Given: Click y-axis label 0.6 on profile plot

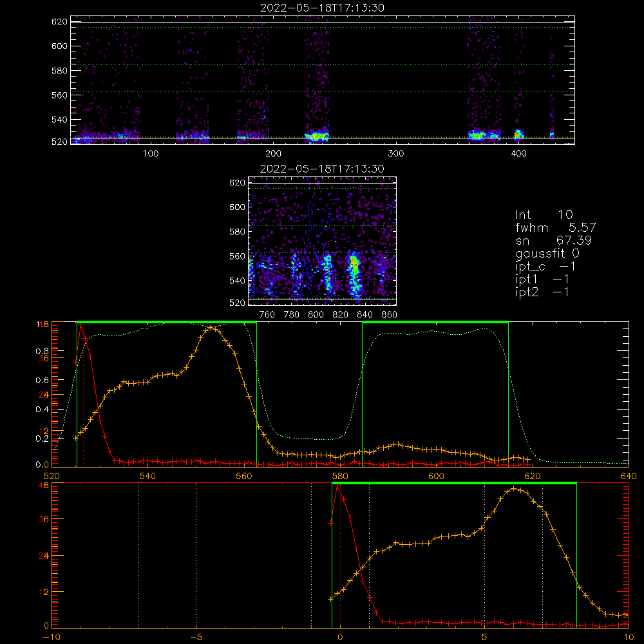Looking at the screenshot, I should click(x=43, y=380).
